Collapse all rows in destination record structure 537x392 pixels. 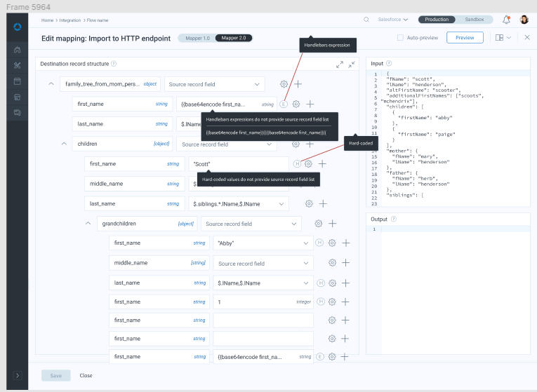click(x=352, y=64)
